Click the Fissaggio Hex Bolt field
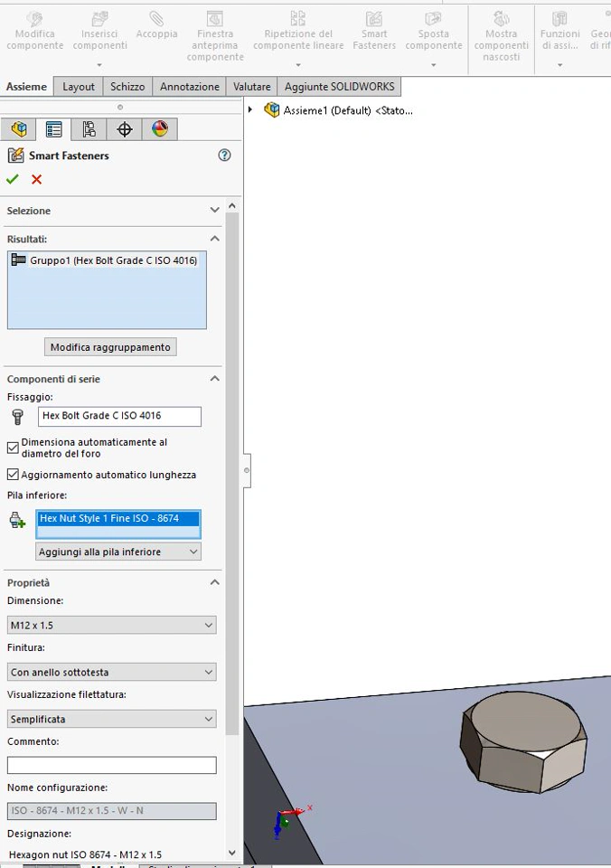Viewport: 611px width, 868px height. (119, 416)
